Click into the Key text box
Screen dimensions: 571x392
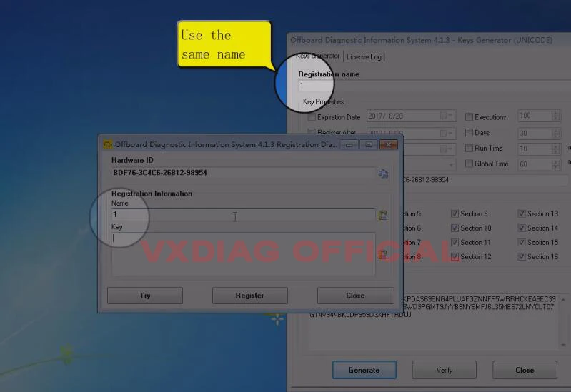pyautogui.click(x=243, y=254)
